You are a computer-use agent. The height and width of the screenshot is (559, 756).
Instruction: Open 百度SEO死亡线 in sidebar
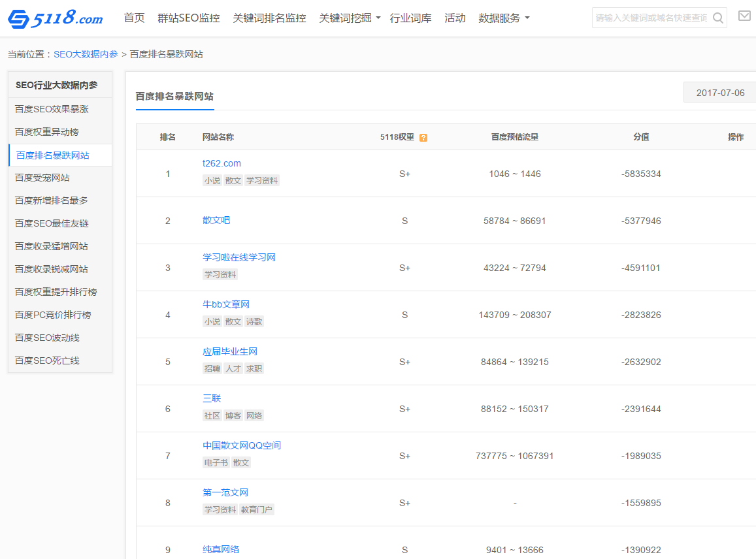coord(47,360)
